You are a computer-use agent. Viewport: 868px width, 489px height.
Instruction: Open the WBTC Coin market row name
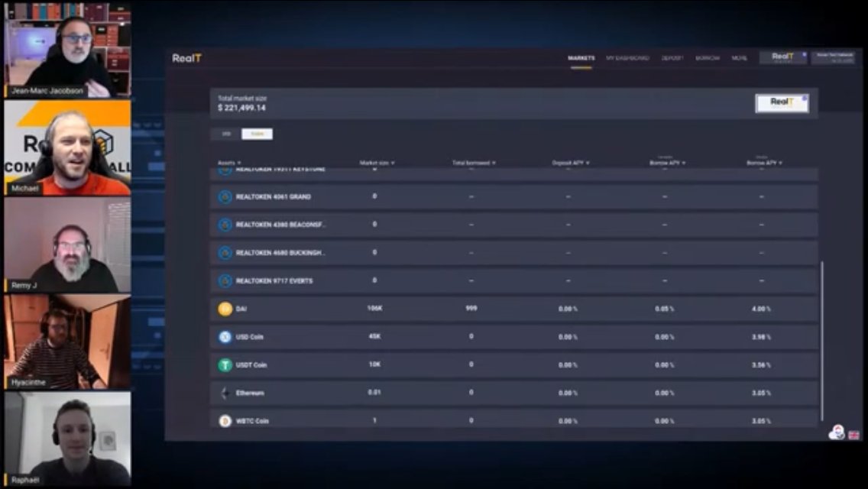(252, 421)
